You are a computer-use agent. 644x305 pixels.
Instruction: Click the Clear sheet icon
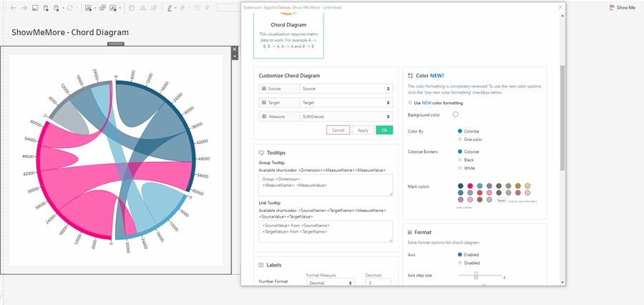tap(113, 8)
